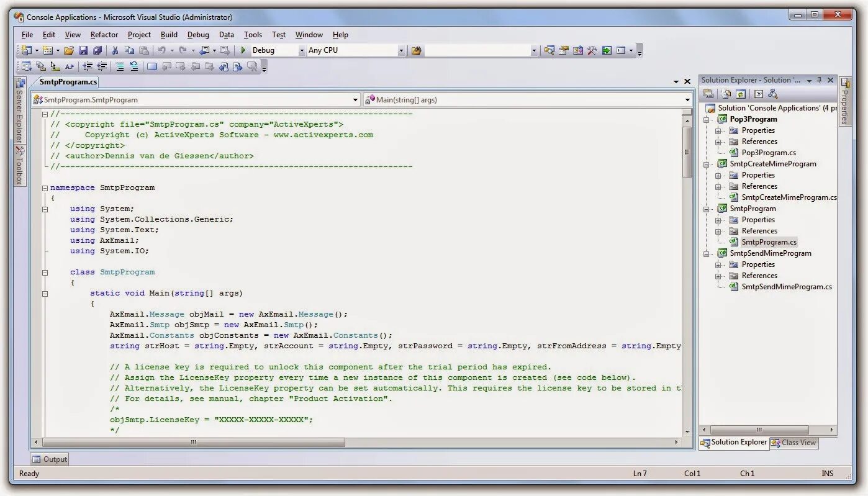Click the Save All icon

click(x=97, y=50)
